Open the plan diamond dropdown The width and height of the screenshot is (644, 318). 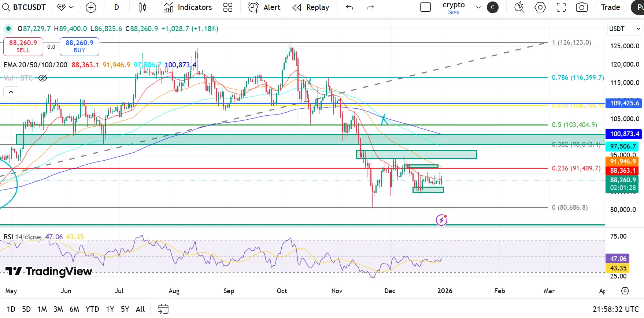click(x=66, y=7)
